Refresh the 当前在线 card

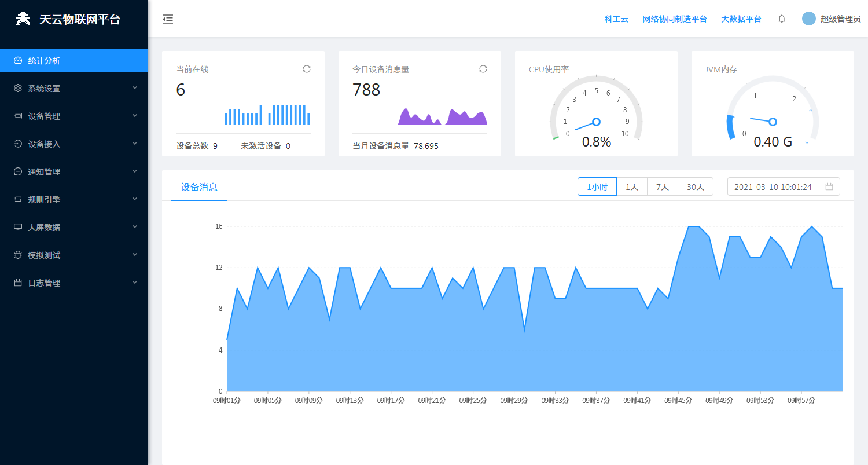[307, 69]
